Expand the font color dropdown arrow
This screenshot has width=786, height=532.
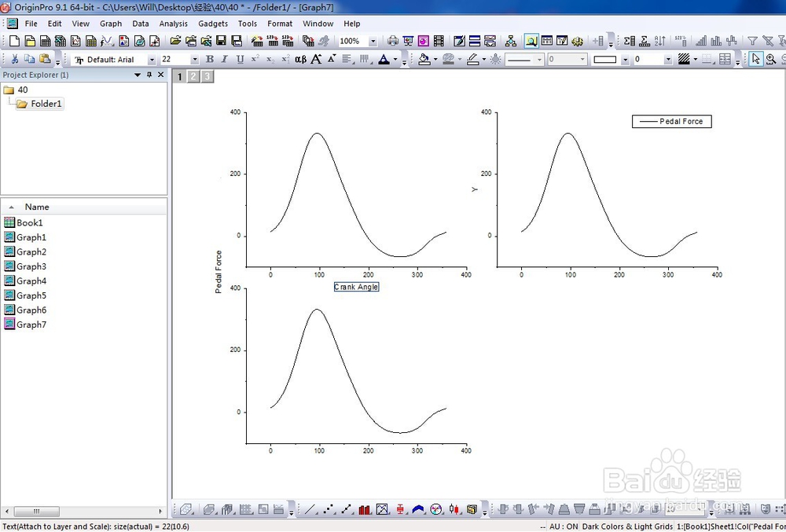tap(395, 59)
